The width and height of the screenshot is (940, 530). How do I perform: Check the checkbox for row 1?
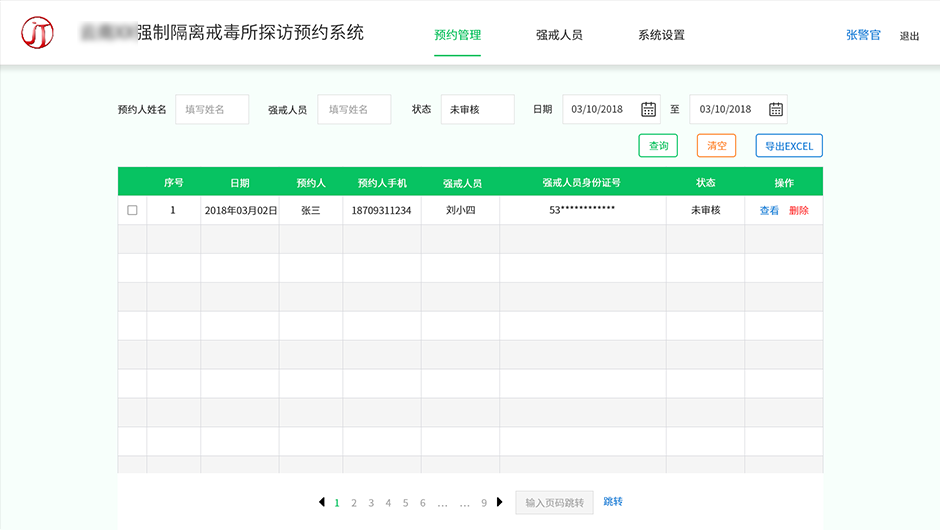click(x=132, y=210)
